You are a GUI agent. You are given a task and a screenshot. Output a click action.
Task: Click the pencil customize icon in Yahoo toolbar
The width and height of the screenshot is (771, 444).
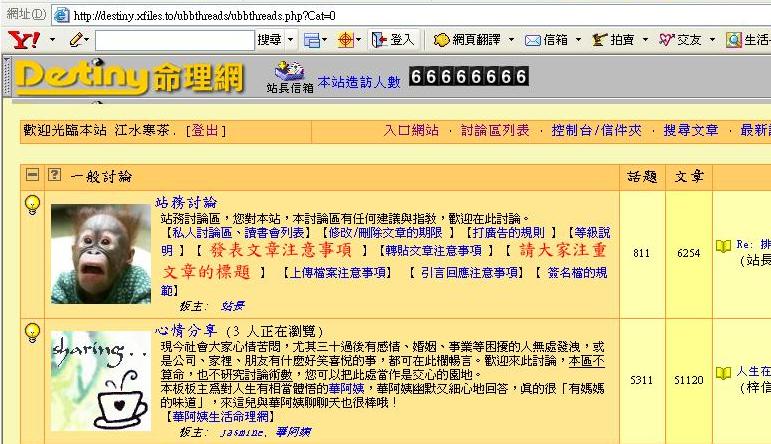pyautogui.click(x=78, y=40)
